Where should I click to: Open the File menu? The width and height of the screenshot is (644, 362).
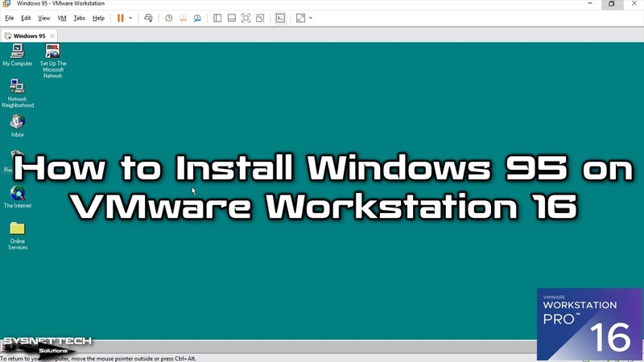9,18
